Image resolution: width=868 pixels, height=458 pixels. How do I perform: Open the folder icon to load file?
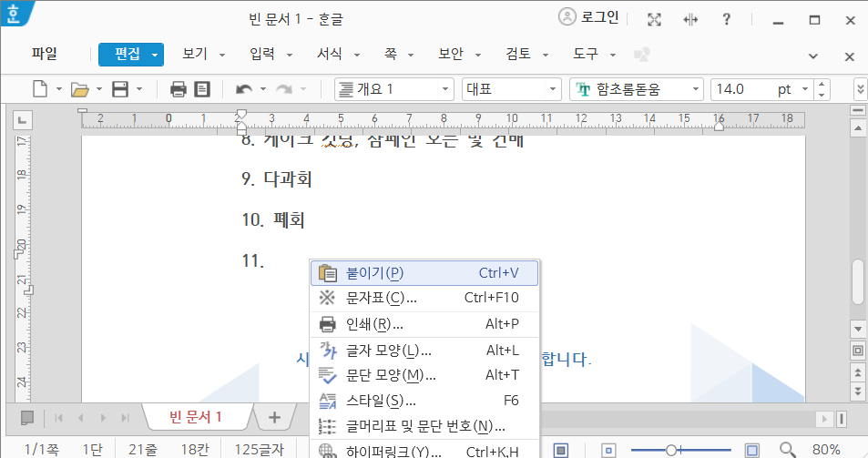tap(80, 89)
